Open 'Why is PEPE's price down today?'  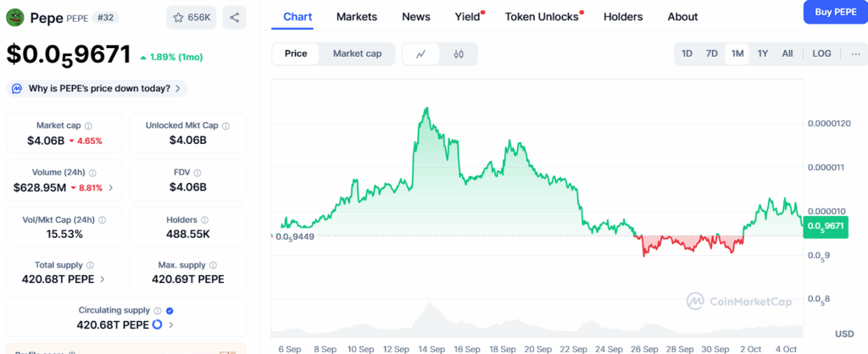97,88
